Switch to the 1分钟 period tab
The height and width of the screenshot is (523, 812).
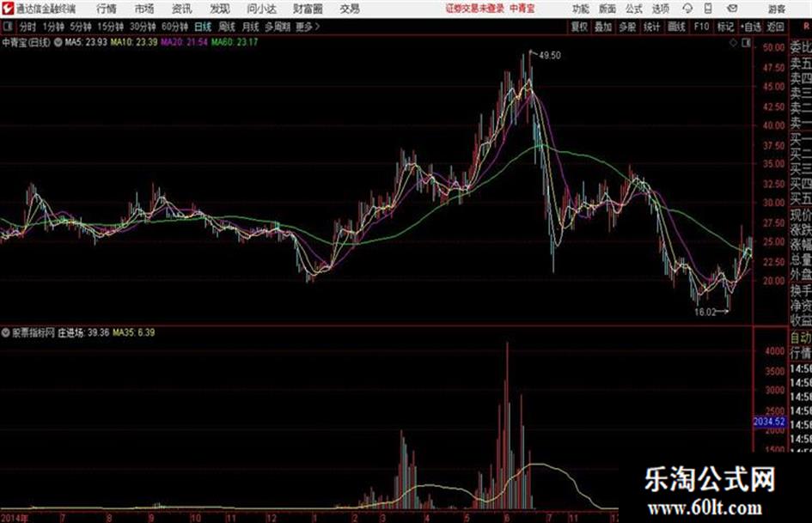tap(53, 27)
